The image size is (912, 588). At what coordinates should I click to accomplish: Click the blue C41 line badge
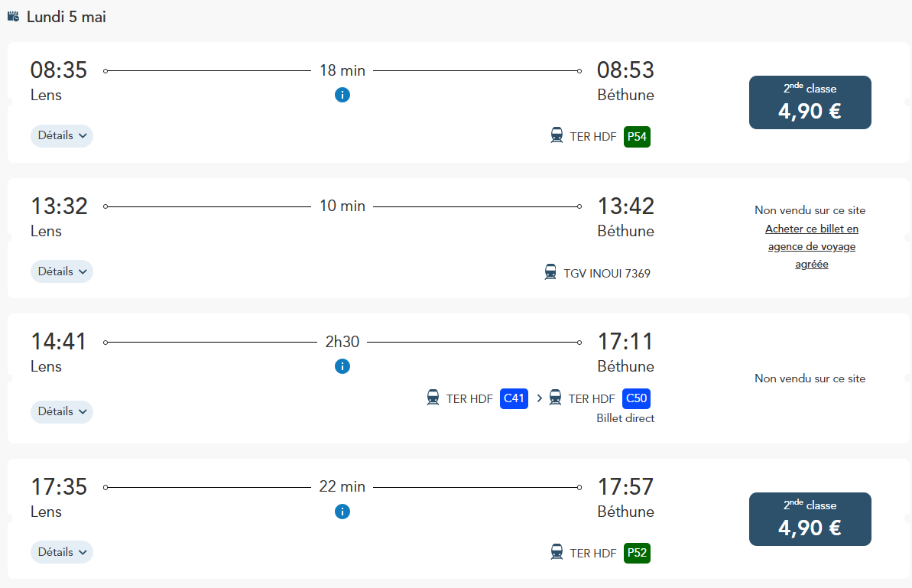[514, 398]
